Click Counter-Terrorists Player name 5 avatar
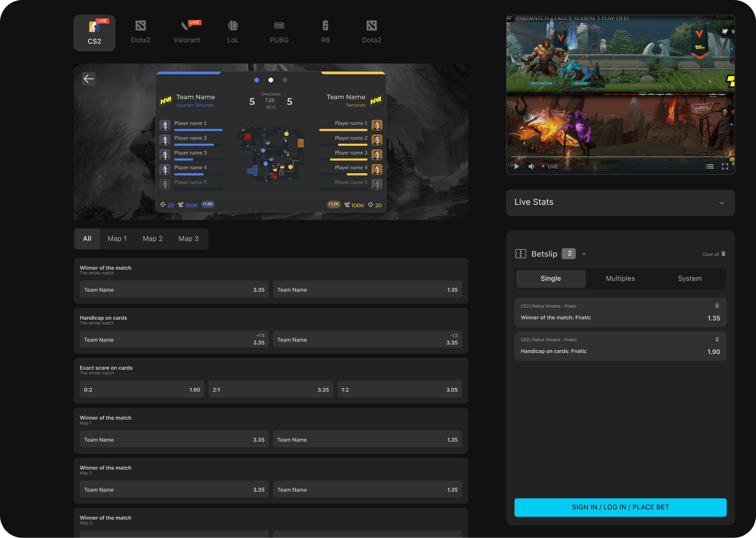The image size is (756, 538). pyautogui.click(x=165, y=184)
